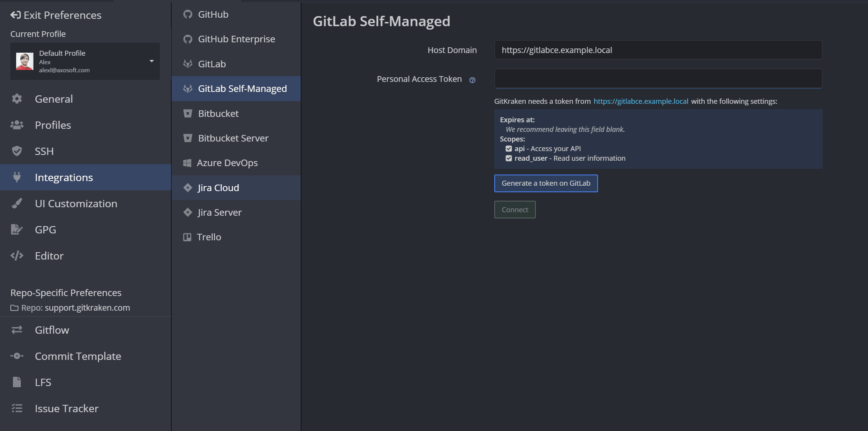Toggle the api scope checkbox

(x=509, y=148)
